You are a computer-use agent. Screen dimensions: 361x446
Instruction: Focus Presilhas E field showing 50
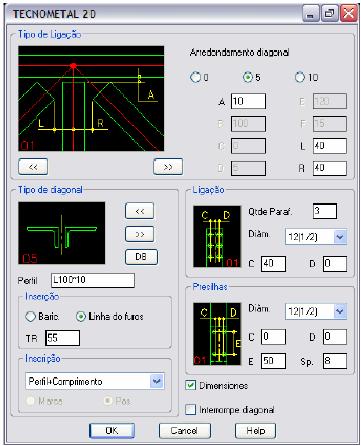pos(273,361)
